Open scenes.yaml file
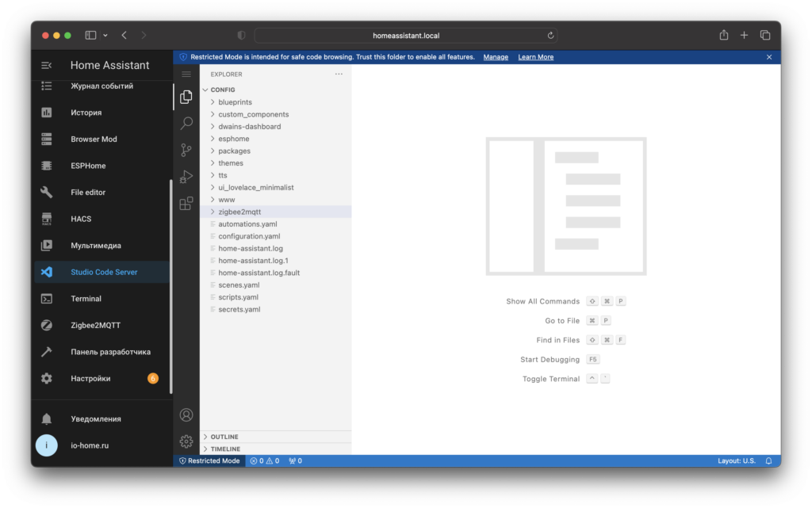 (x=275, y=285)
